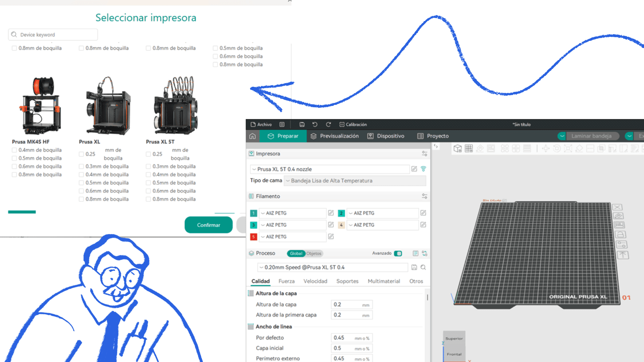Click the redo arrow icon
Image resolution: width=644 pixels, height=362 pixels.
coord(328,124)
